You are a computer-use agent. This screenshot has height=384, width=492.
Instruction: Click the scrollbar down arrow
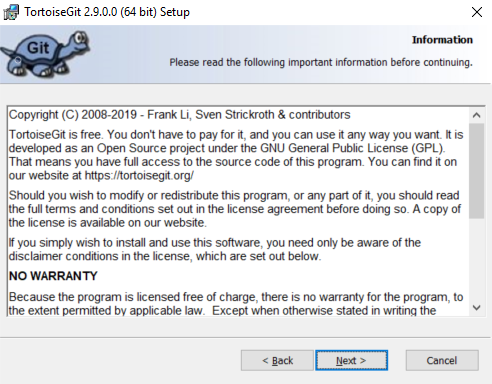477,308
